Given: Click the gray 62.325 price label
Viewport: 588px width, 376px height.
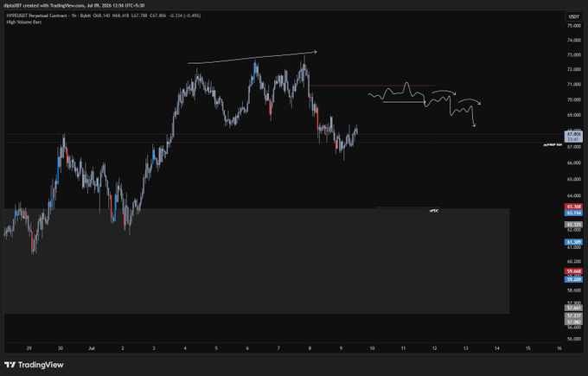Looking at the screenshot, I should 574,225.
